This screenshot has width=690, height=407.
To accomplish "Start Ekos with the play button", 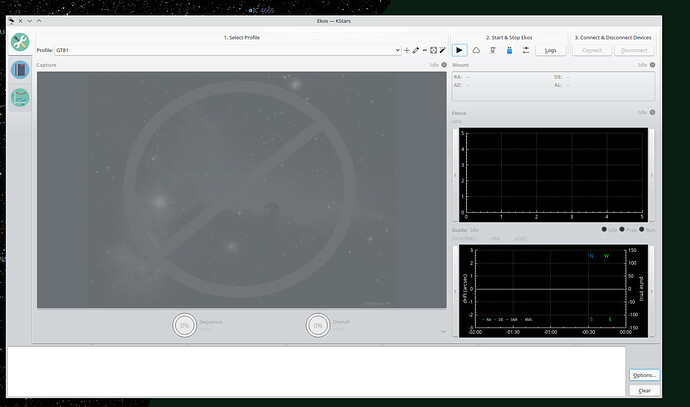I will point(459,50).
